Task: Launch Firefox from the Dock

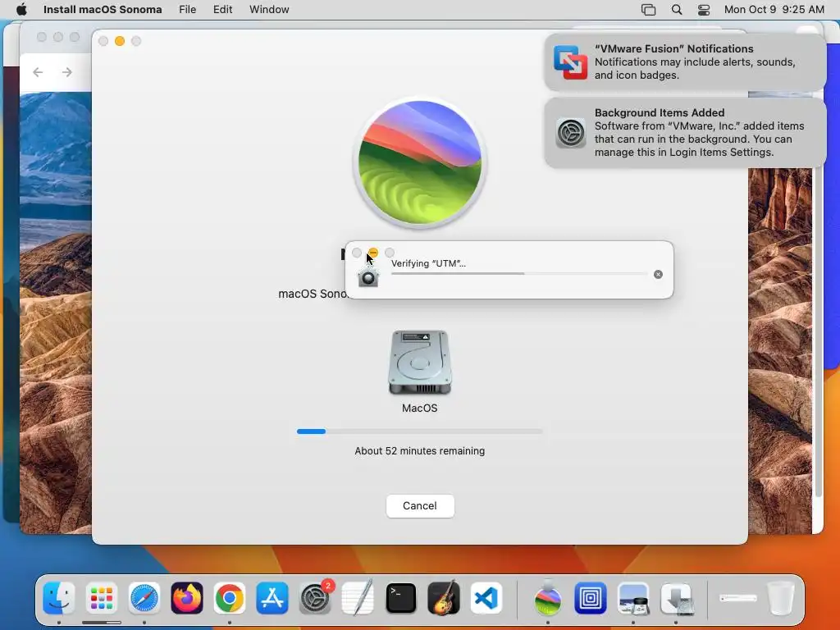Action: click(x=187, y=598)
